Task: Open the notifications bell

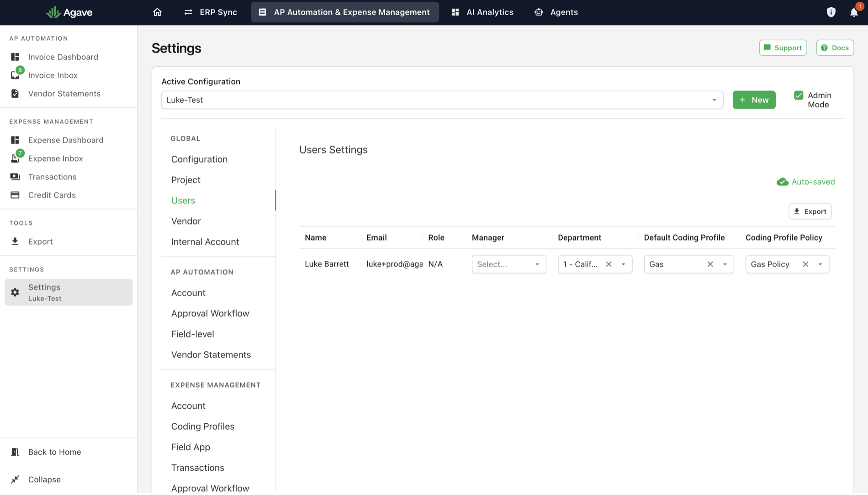Action: point(854,12)
